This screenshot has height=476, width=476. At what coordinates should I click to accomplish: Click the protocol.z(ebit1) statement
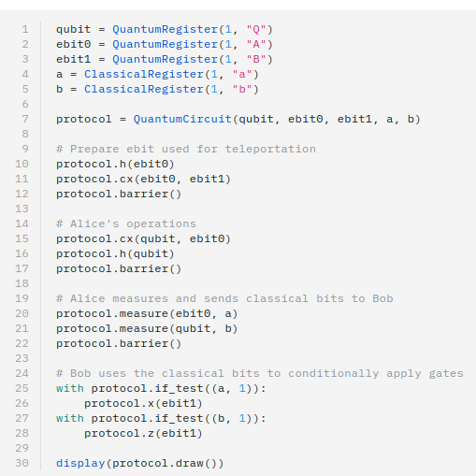(x=143, y=433)
